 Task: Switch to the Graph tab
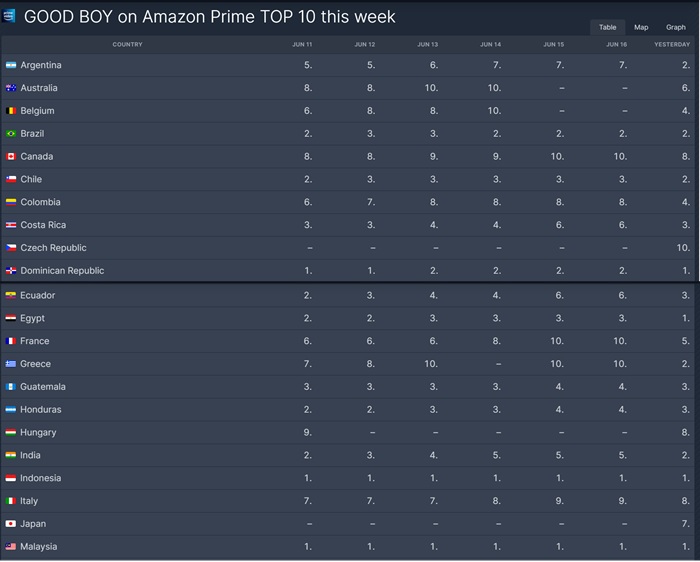675,27
